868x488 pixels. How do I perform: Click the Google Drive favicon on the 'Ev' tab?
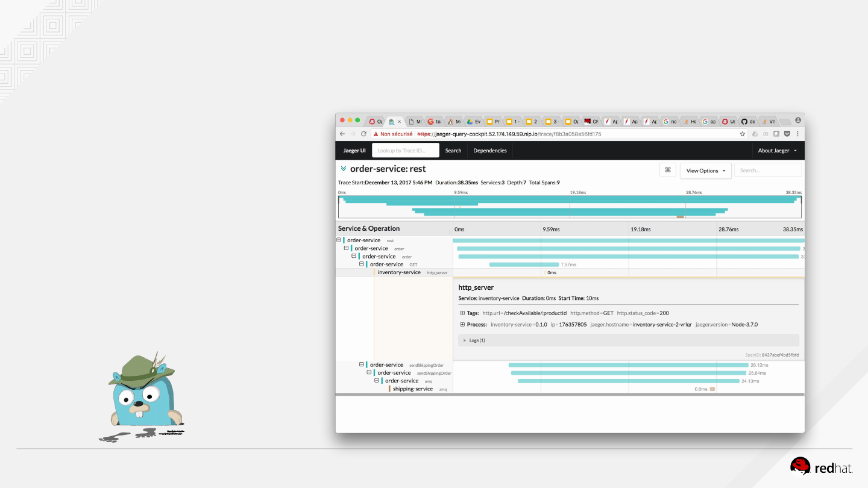pos(469,121)
